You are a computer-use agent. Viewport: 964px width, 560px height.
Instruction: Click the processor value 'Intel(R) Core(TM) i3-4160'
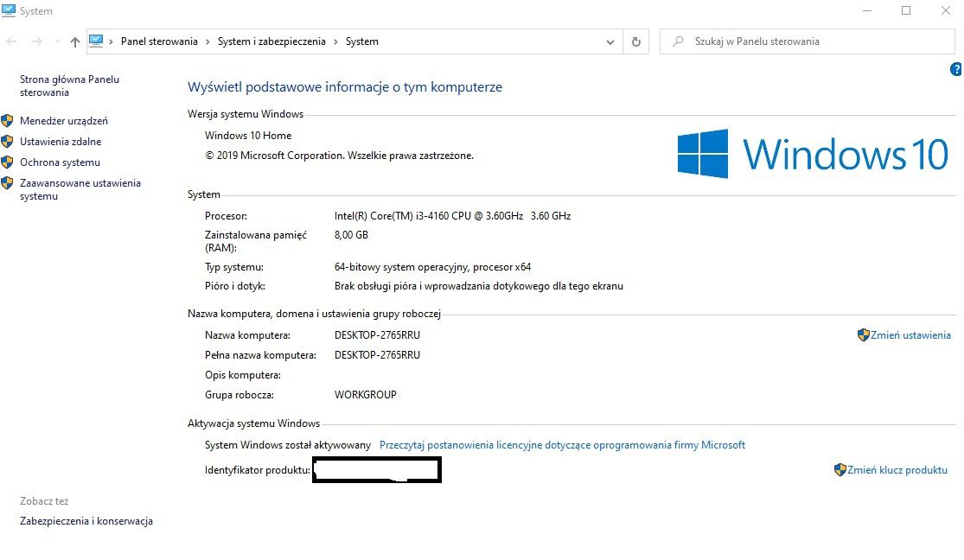point(452,216)
